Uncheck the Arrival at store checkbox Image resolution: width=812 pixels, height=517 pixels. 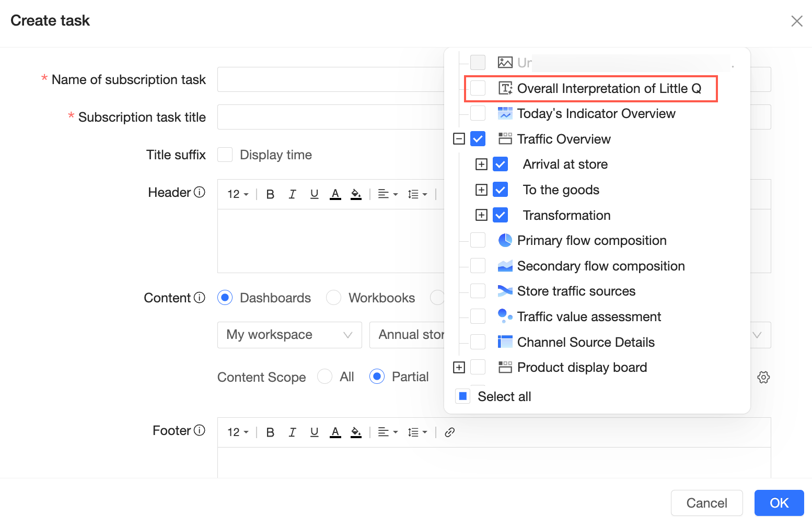501,164
